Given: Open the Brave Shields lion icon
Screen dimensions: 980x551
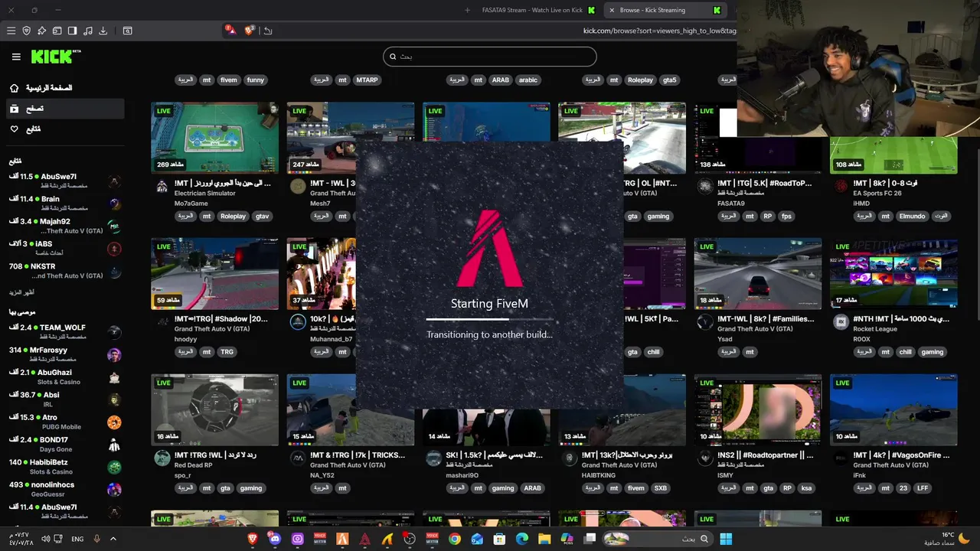Looking at the screenshot, I should [x=249, y=30].
